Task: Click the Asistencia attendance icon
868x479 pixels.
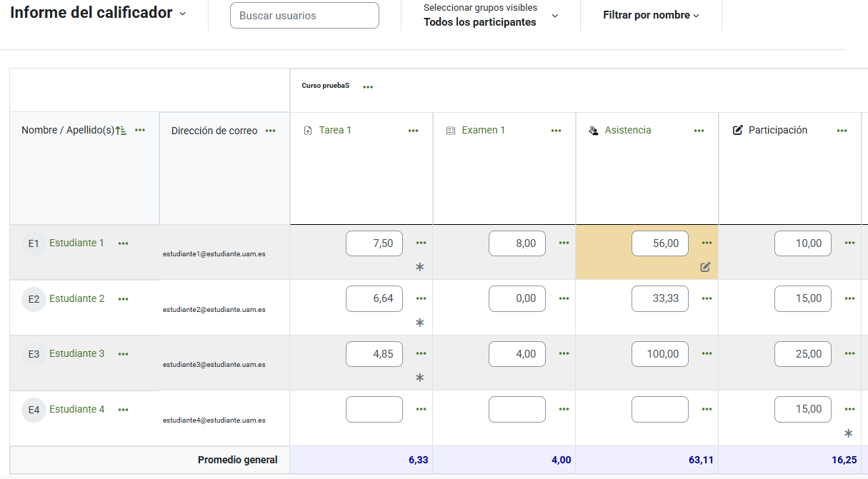Action: tap(593, 131)
